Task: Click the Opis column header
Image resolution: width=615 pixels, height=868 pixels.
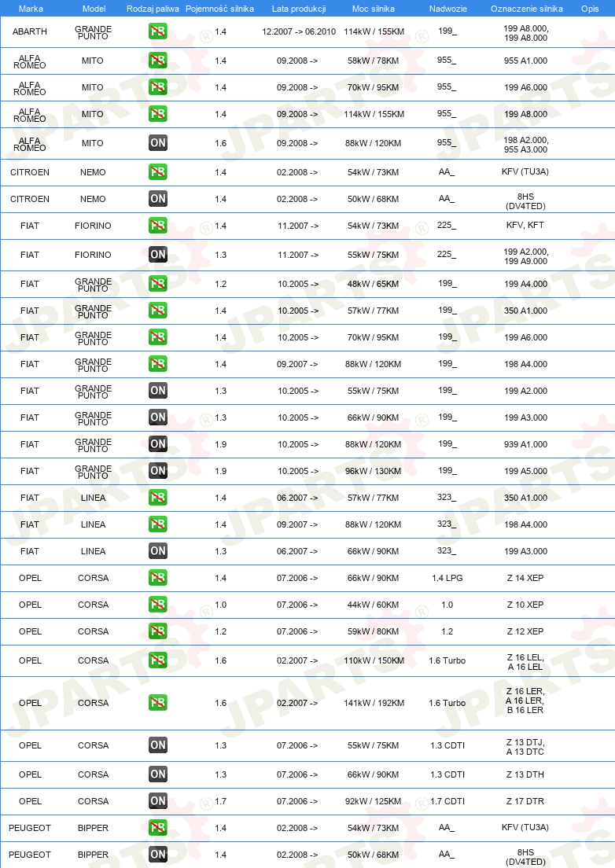Action: coord(590,9)
